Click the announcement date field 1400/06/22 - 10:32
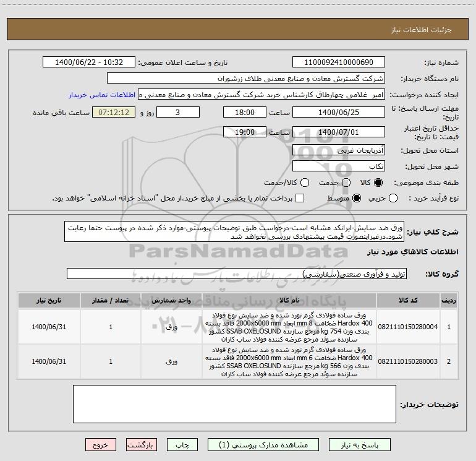The height and width of the screenshot is (461, 476). tap(89, 62)
